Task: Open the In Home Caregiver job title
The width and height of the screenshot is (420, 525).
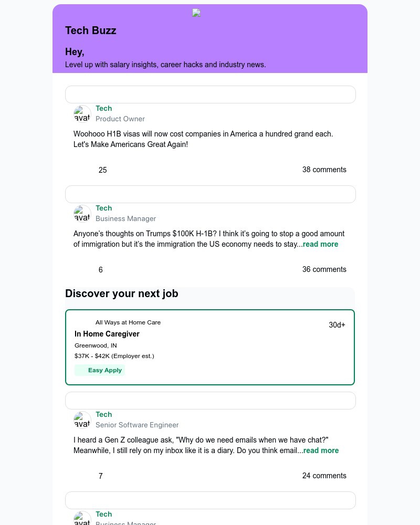Action: pos(107,334)
